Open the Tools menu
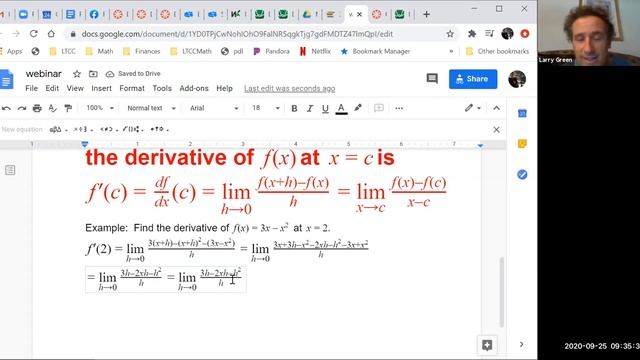The width and height of the screenshot is (640, 360). click(x=162, y=88)
